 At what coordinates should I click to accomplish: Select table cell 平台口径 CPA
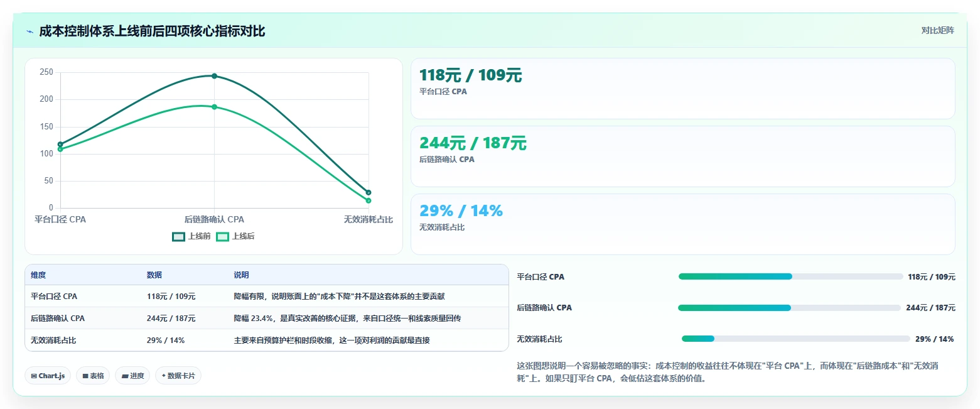54,296
